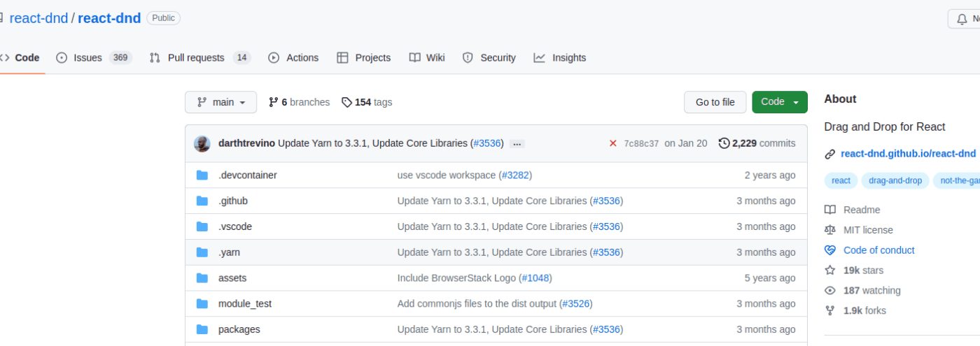The width and height of the screenshot is (980, 346).
Task: Select the 'react' topic tag
Action: pyautogui.click(x=841, y=180)
